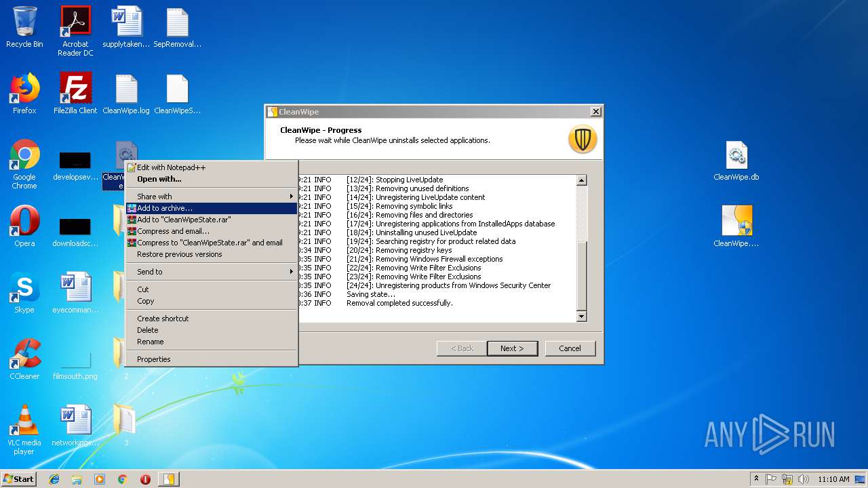Launch Internet Explorer from taskbar
The height and width of the screenshot is (488, 868).
(x=54, y=479)
